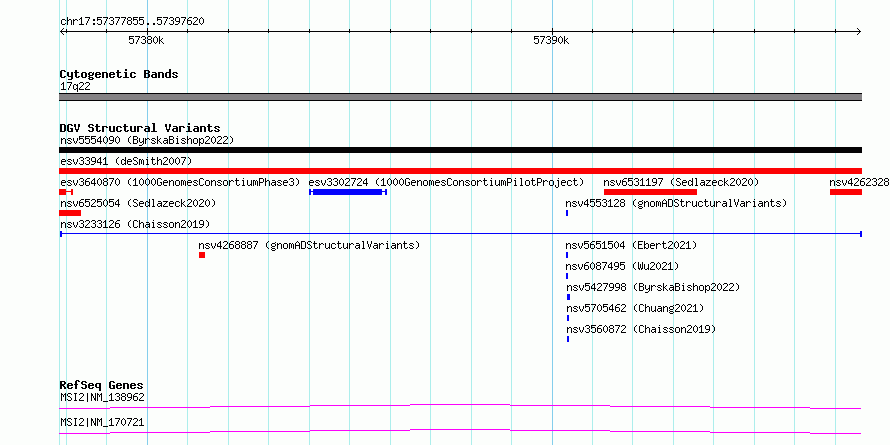This screenshot has height=445, width=890.
Task: Click the esv33941 (deSmith2007) label
Action: [x=126, y=162]
